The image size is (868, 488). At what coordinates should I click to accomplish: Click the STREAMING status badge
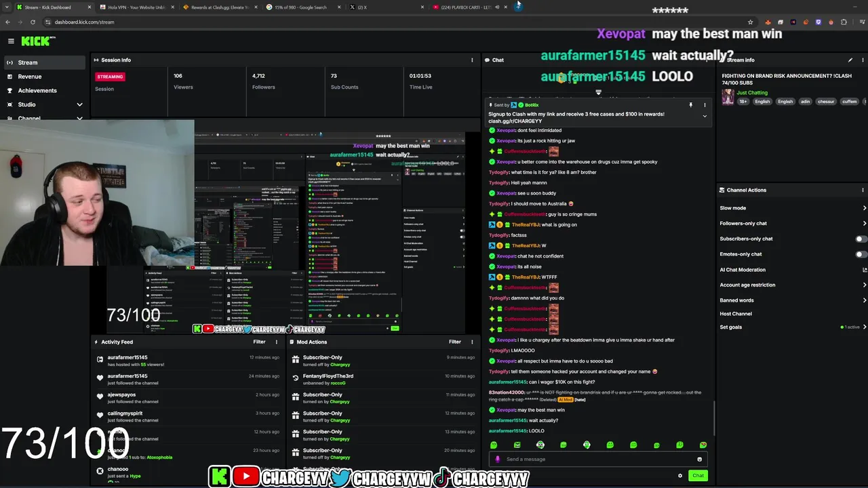(110, 77)
